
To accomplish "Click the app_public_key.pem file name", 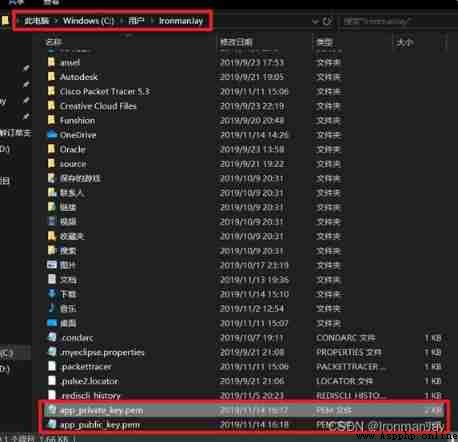I will 100,425.
